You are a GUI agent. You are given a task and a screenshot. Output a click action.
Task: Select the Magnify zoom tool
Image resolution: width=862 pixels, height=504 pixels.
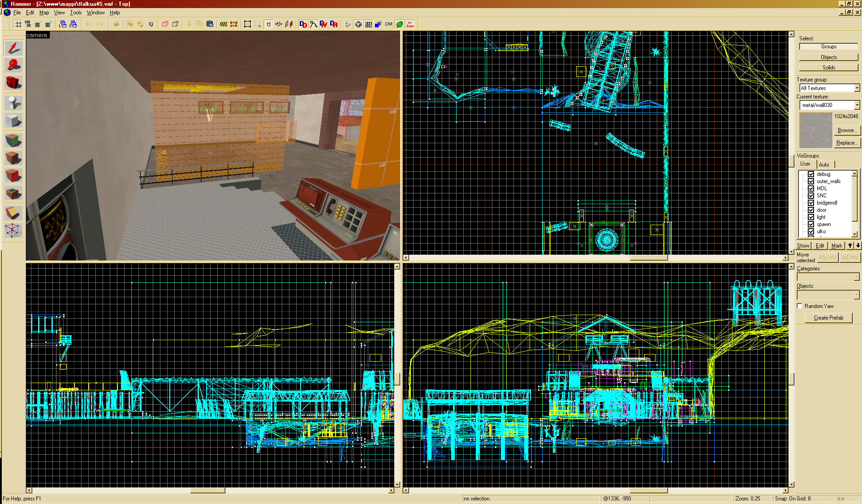tap(13, 65)
